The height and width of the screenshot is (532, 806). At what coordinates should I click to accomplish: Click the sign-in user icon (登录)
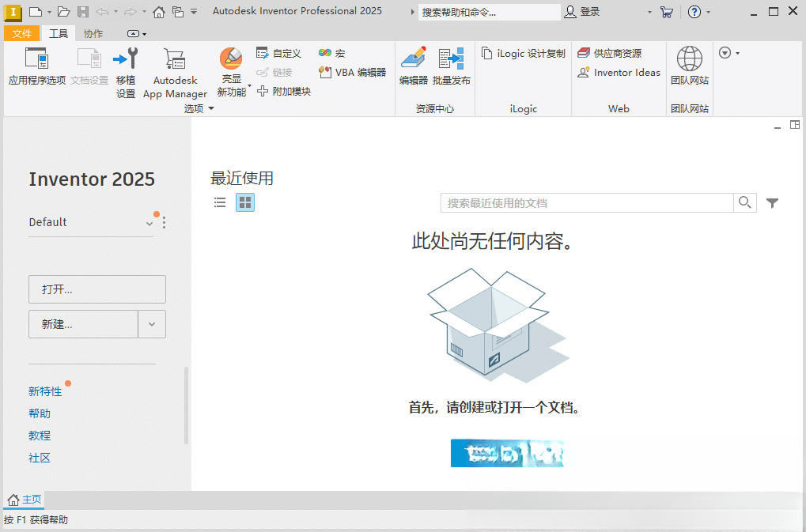(x=570, y=12)
